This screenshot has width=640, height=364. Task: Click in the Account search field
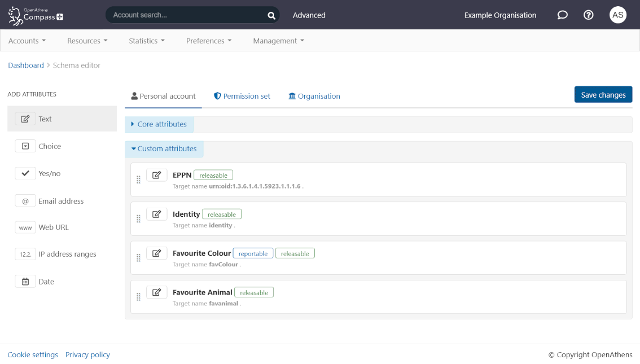pyautogui.click(x=186, y=15)
